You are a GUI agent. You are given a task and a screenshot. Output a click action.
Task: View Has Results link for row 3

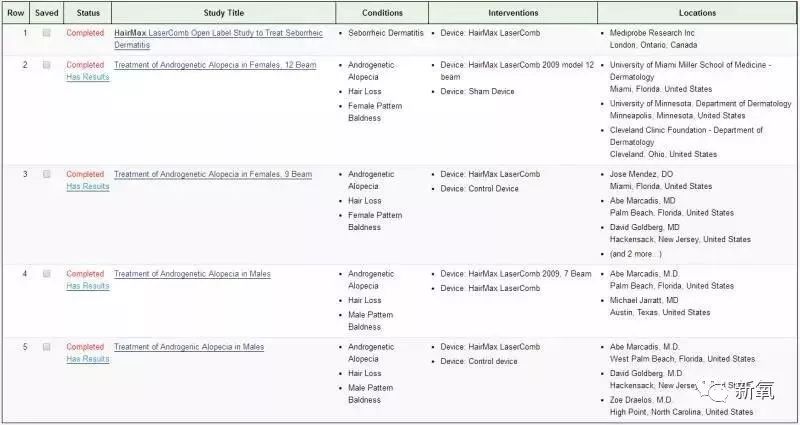88,186
